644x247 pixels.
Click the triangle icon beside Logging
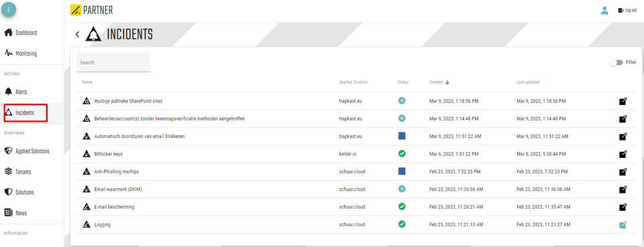86,224
